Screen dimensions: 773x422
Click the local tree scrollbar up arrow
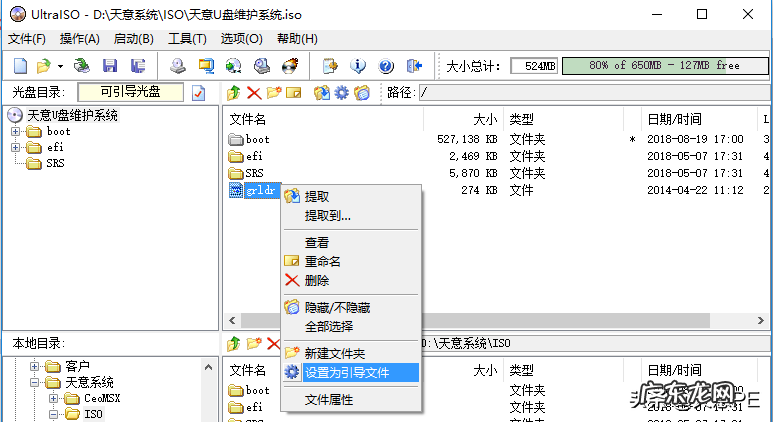[x=208, y=367]
